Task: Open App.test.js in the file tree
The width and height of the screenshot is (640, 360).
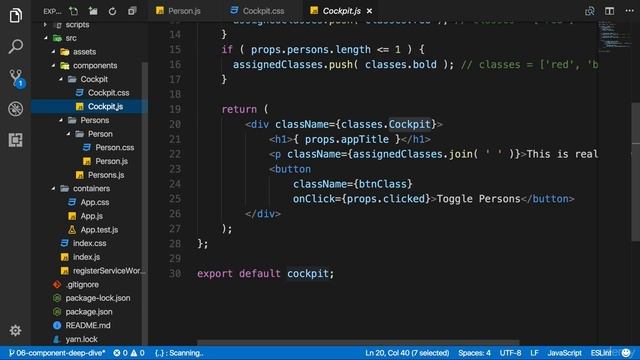Action: coord(99,230)
